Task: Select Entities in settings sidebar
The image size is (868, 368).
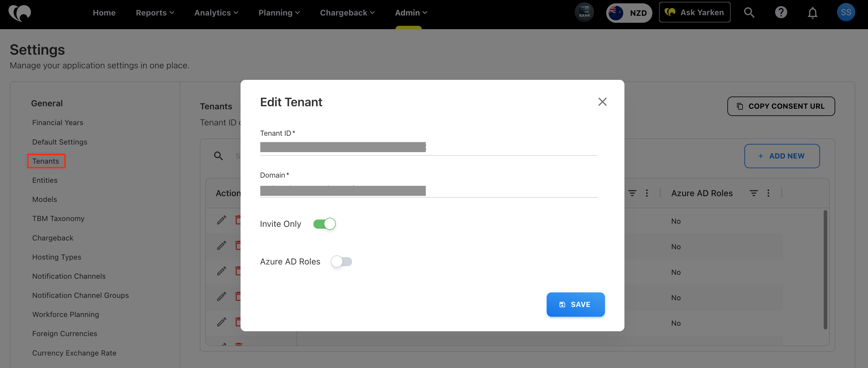Action: tap(45, 180)
